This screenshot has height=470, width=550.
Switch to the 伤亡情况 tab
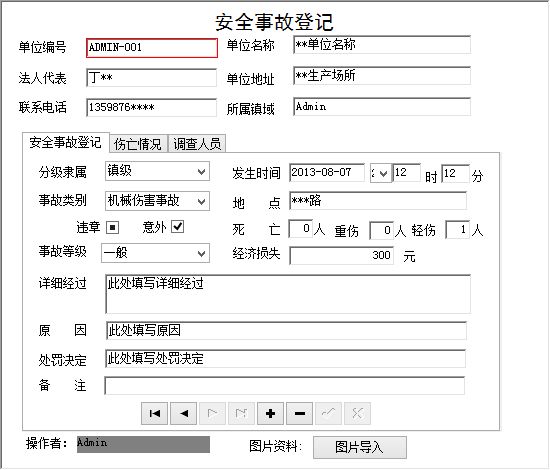[x=138, y=144]
